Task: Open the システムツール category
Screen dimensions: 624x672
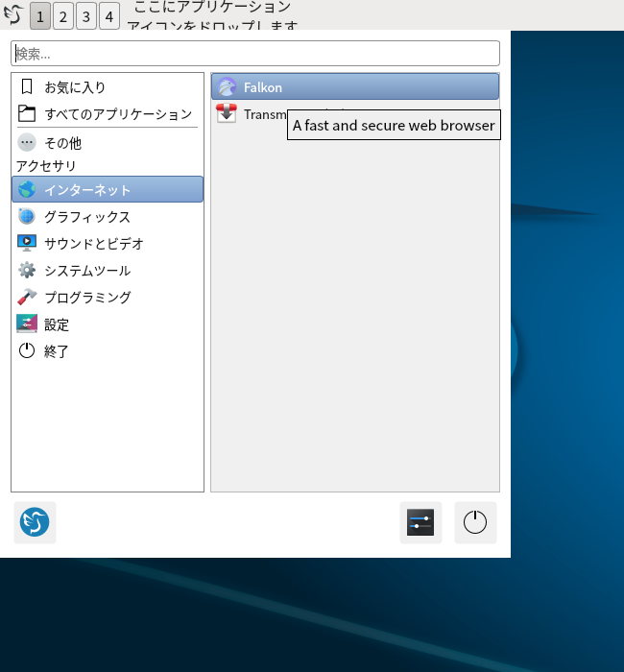Action: click(x=108, y=271)
